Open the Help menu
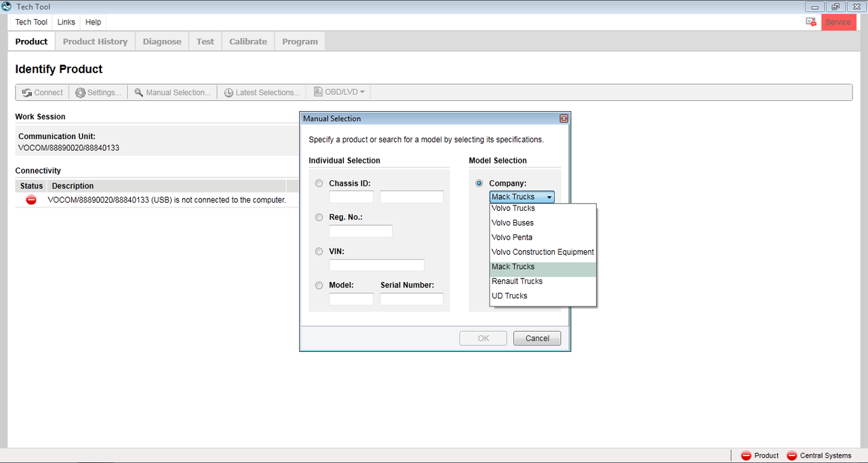The image size is (868, 463). (x=94, y=22)
